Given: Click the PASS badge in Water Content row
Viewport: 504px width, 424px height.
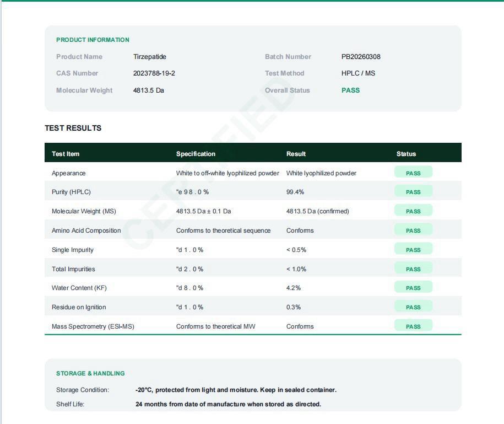Looking at the screenshot, I should 413,288.
